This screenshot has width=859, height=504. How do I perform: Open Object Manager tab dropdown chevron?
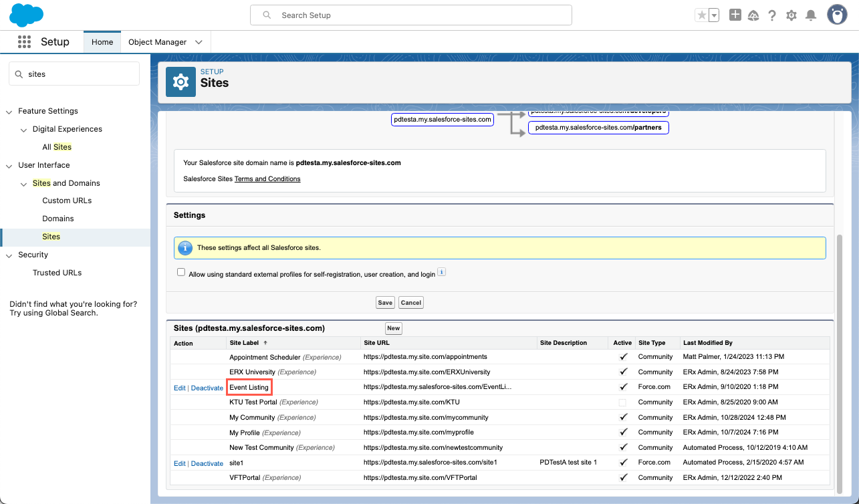199,42
